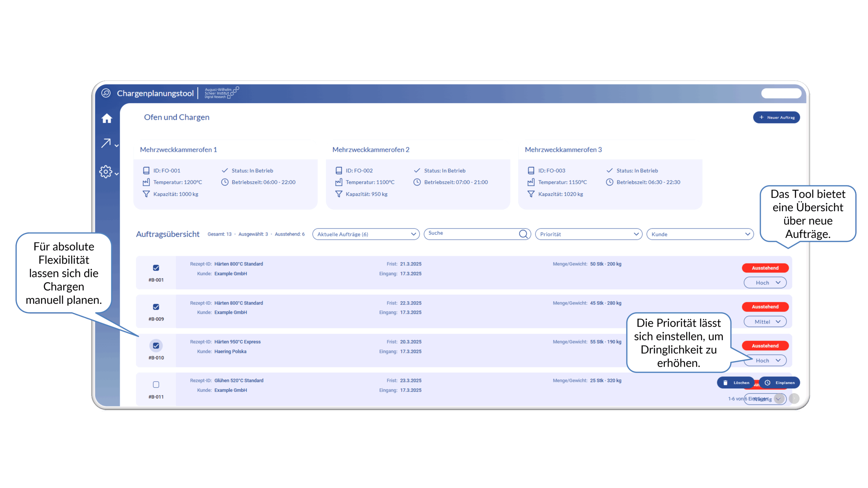The height and width of the screenshot is (488, 868).
Task: Click recipe Glühen 520°C Standard
Action: pos(239,380)
